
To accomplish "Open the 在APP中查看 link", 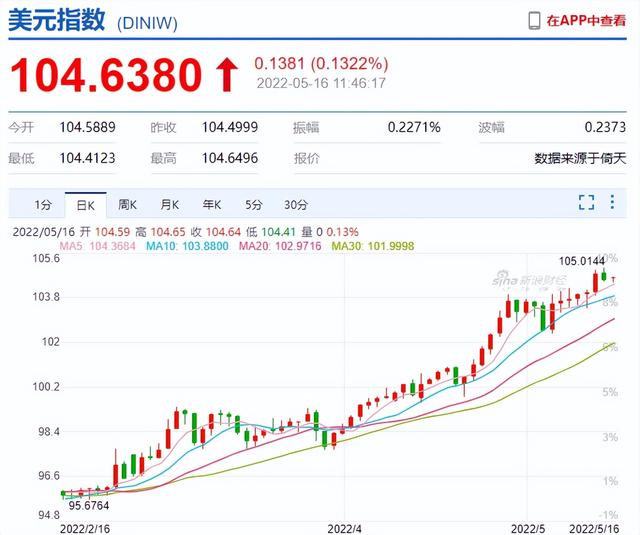I will 586,20.
